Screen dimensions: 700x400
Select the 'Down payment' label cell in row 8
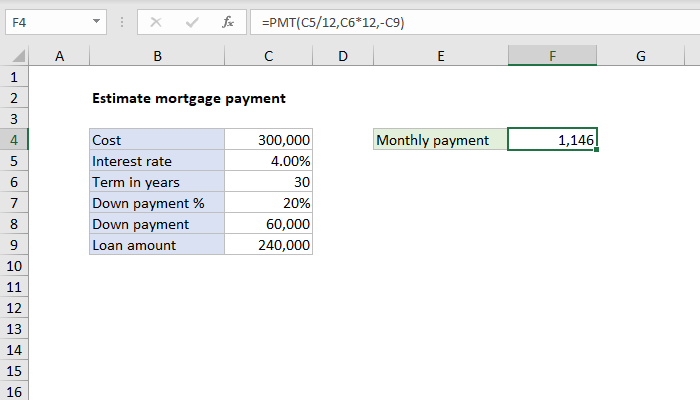[x=157, y=224]
